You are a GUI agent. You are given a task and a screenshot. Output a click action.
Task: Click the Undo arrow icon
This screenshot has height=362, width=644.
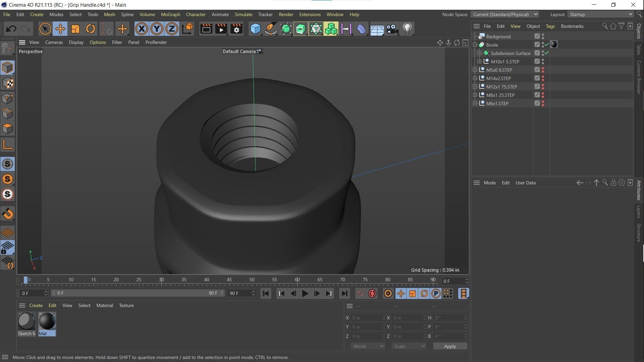[11, 29]
